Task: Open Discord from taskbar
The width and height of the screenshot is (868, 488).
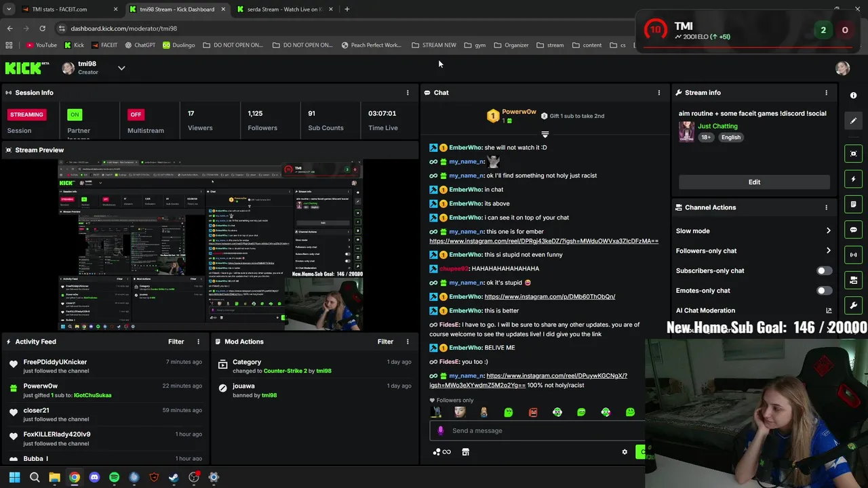Action: click(x=94, y=478)
